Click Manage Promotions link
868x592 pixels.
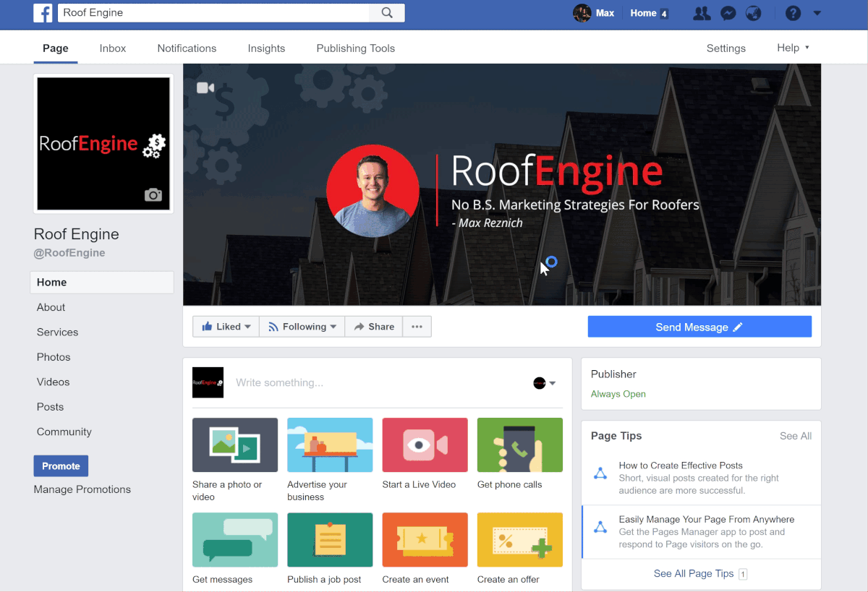[x=82, y=489]
